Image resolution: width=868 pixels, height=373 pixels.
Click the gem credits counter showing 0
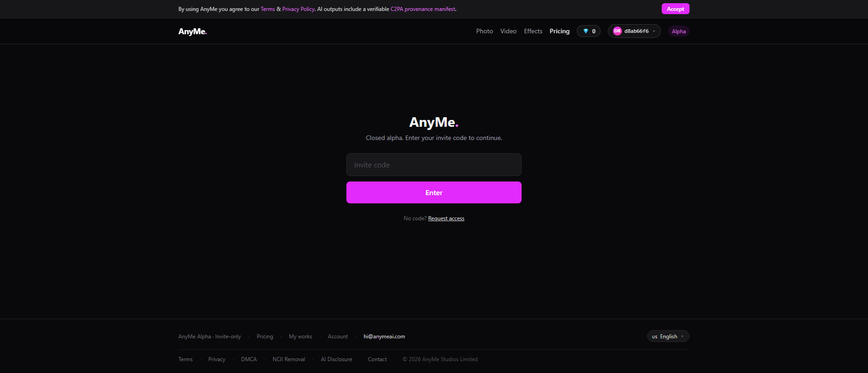point(589,31)
